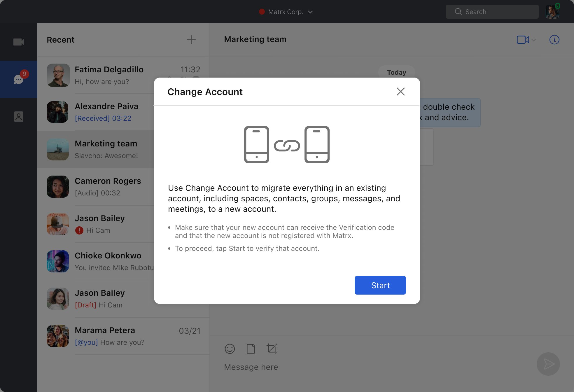The image size is (574, 392).
Task: Open the profile avatar menu
Action: 552,12
